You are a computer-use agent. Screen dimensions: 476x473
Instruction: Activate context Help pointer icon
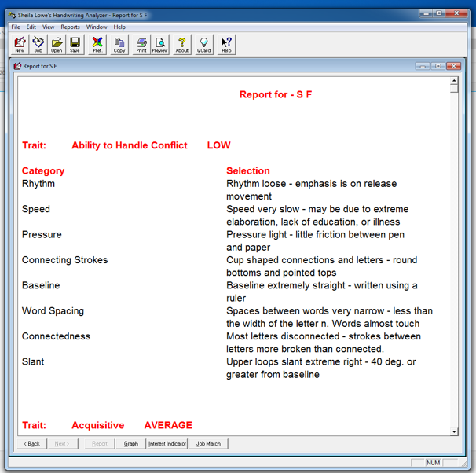(226, 45)
